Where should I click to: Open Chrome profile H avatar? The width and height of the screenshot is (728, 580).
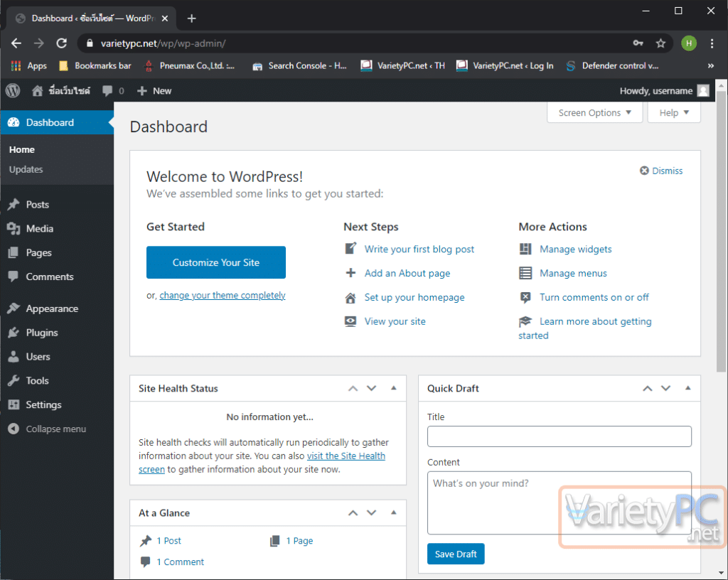click(689, 43)
